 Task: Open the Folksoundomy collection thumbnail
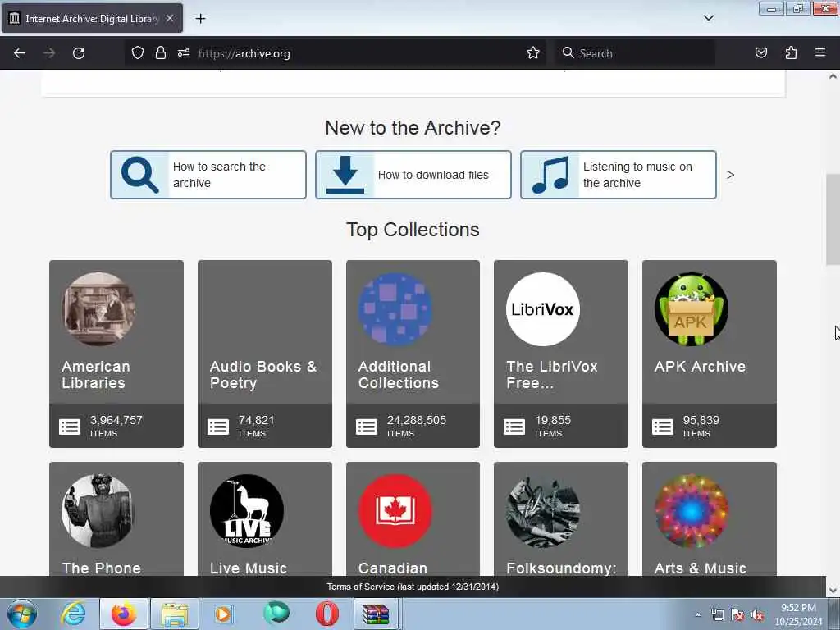[x=543, y=511]
